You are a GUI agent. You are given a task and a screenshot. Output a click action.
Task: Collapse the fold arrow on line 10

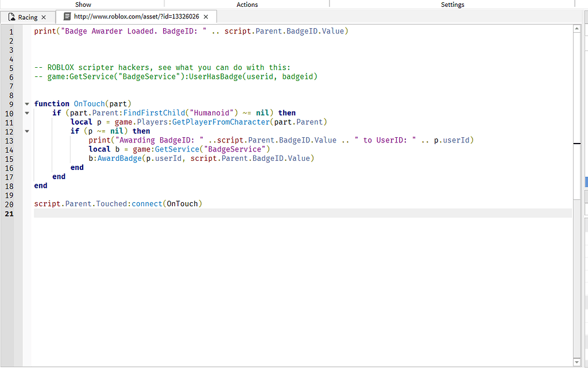pyautogui.click(x=27, y=113)
